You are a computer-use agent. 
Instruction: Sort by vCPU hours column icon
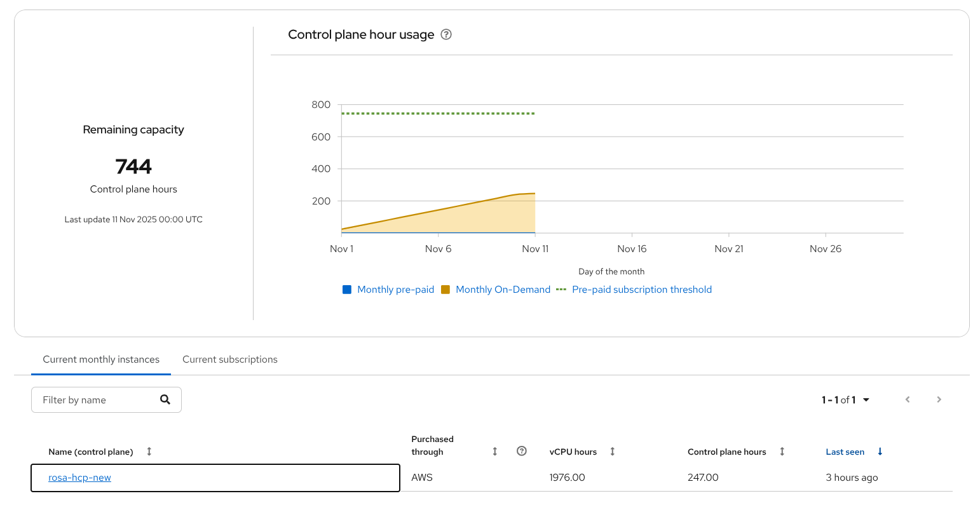tap(613, 452)
